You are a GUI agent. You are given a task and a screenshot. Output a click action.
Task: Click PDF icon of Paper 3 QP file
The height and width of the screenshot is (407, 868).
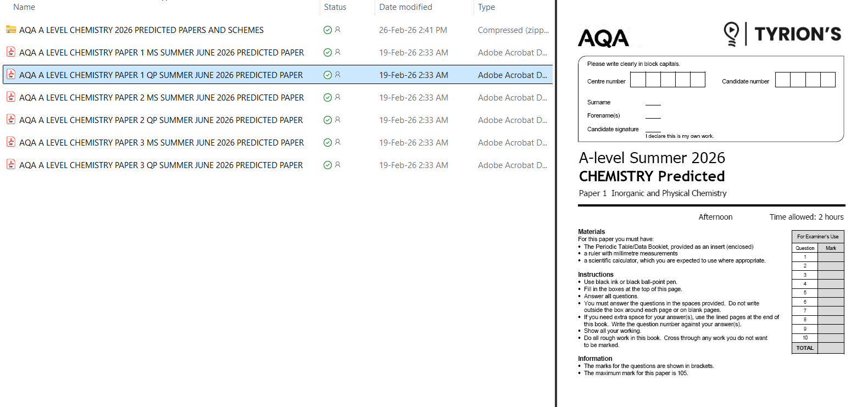[x=11, y=165]
